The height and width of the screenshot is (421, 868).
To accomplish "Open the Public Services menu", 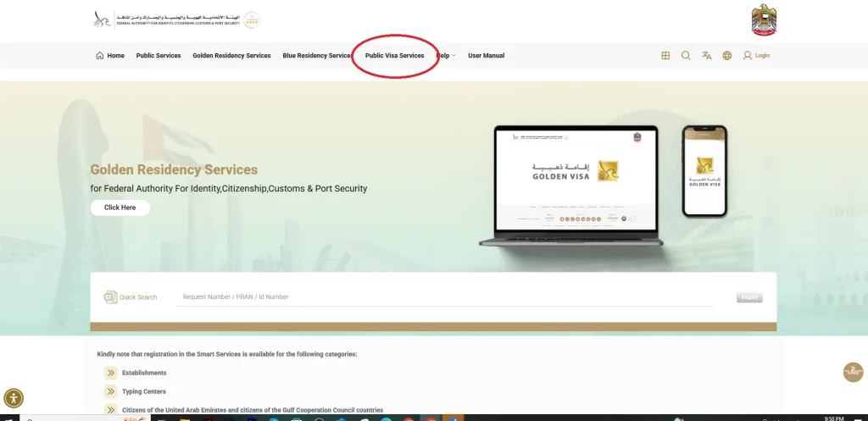I will click(x=159, y=55).
